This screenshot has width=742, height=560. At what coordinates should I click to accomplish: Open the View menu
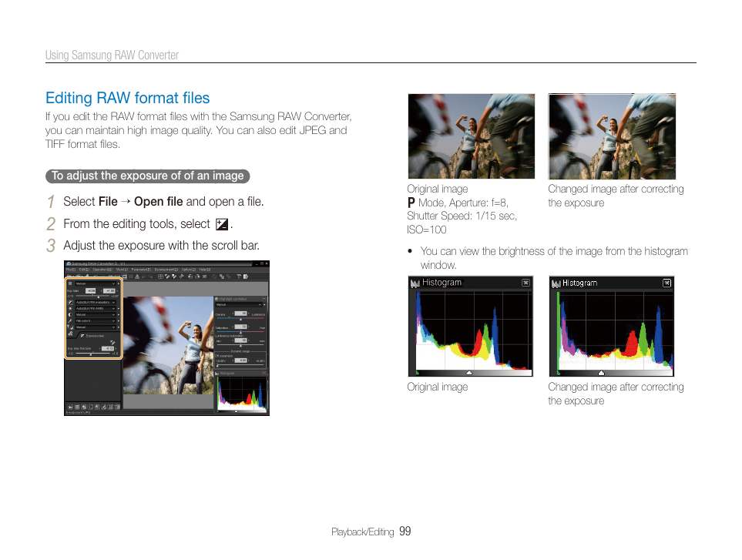(122, 270)
